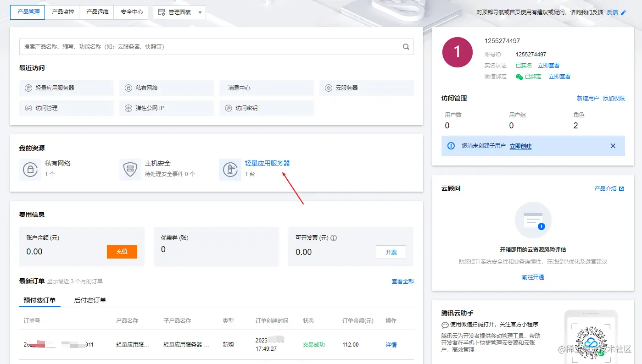The height and width of the screenshot is (364, 642).
Task: Click the 访问密钥 icon
Action: 228,108
